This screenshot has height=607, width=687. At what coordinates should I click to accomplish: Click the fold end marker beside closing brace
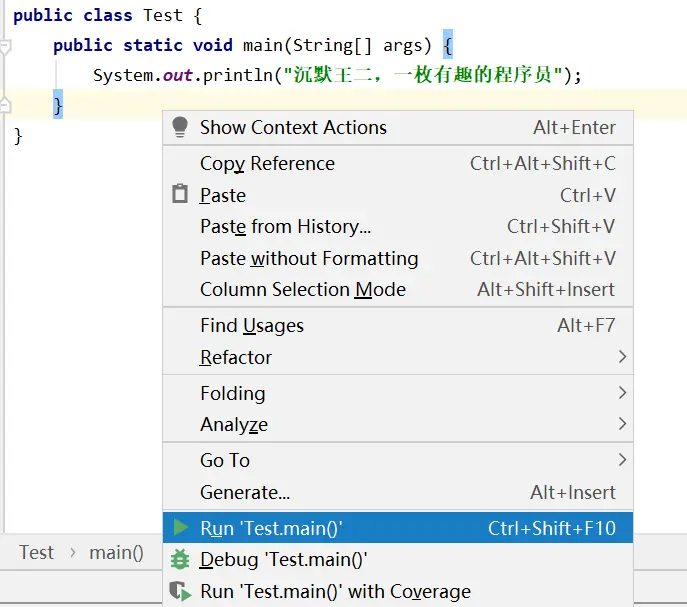click(x=6, y=105)
